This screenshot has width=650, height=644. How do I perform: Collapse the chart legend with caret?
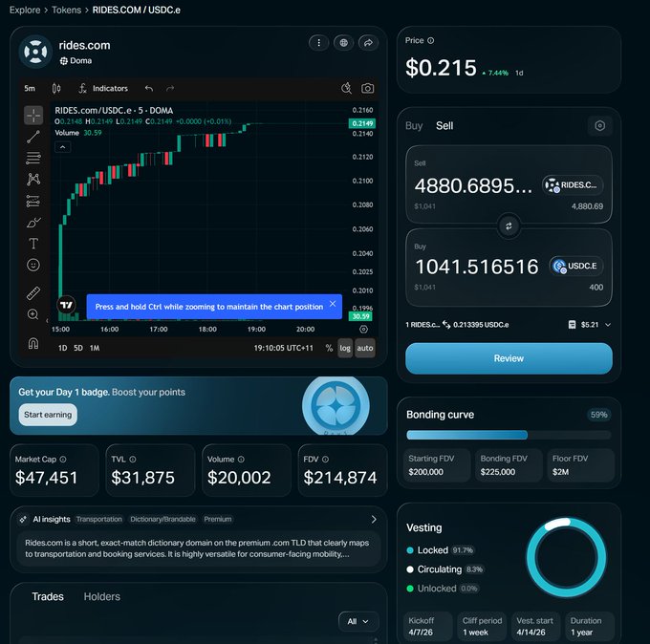click(62, 147)
